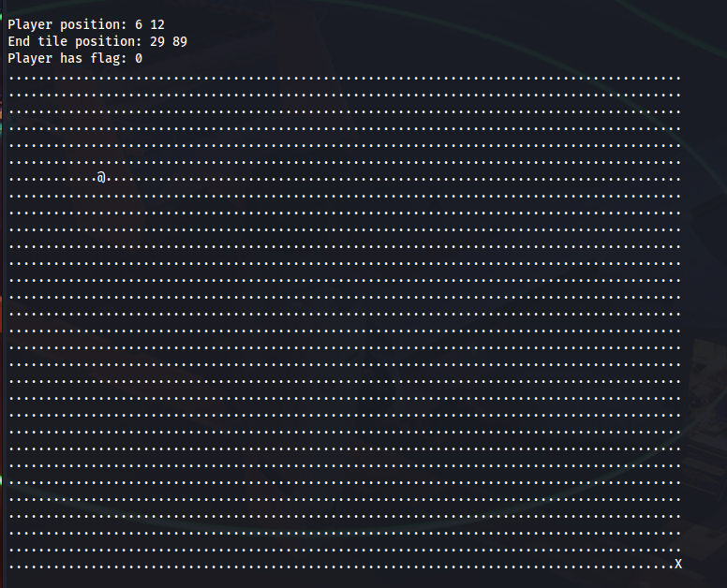This screenshot has height=588, width=727.
Task: Click the dot directly above the X tile
Action: click(678, 550)
